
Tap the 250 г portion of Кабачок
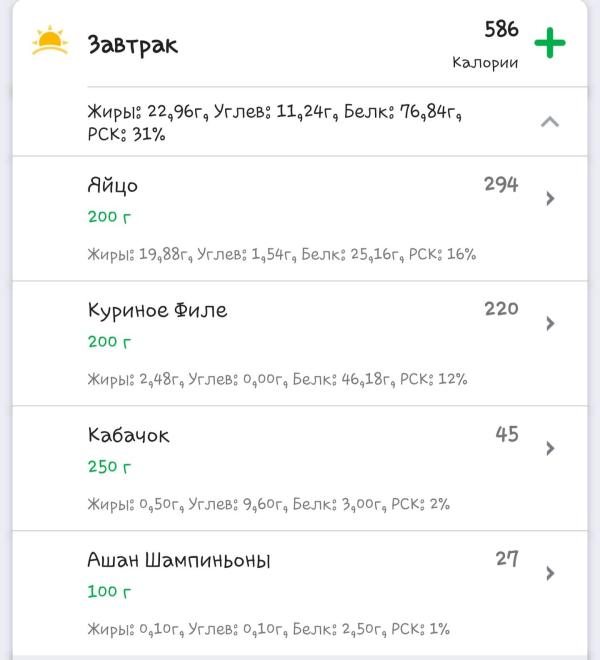[110, 466]
